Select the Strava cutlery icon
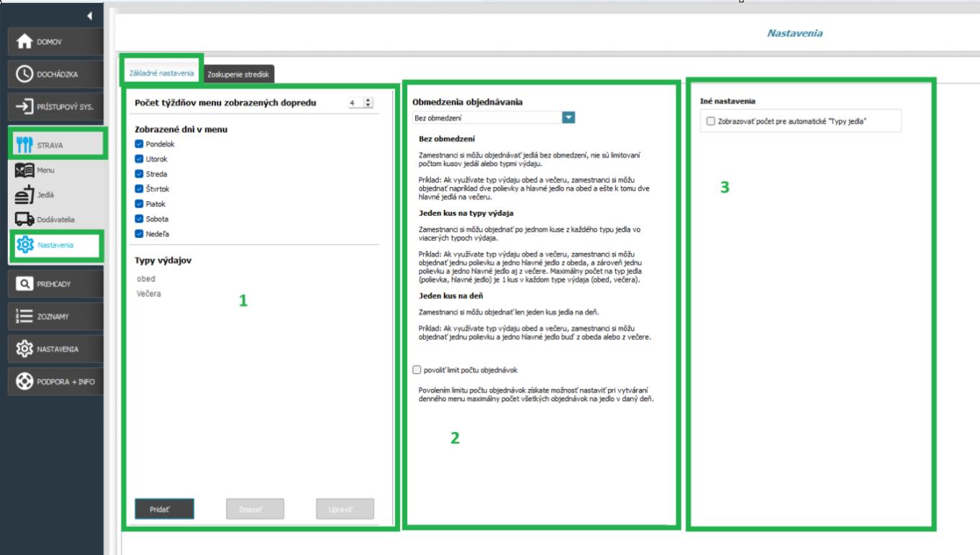980x555 pixels. (x=24, y=145)
